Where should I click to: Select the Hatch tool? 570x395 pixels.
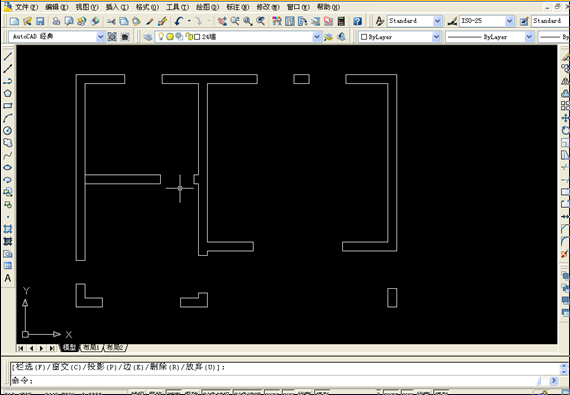point(8,229)
